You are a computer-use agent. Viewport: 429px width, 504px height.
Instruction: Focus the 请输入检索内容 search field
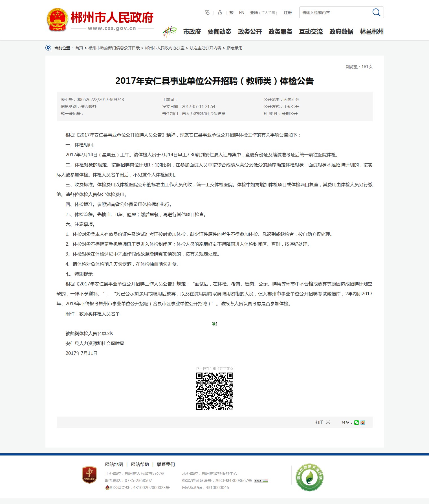(336, 13)
